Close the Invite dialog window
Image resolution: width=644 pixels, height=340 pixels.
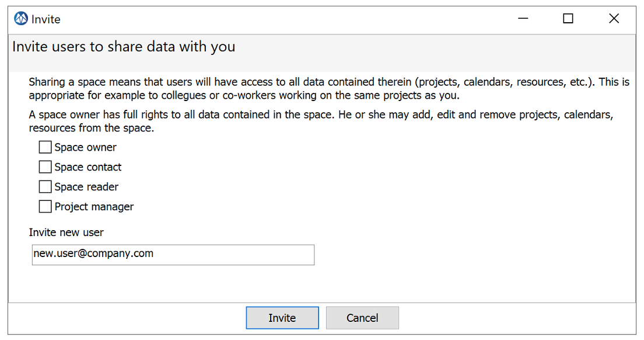[614, 19]
